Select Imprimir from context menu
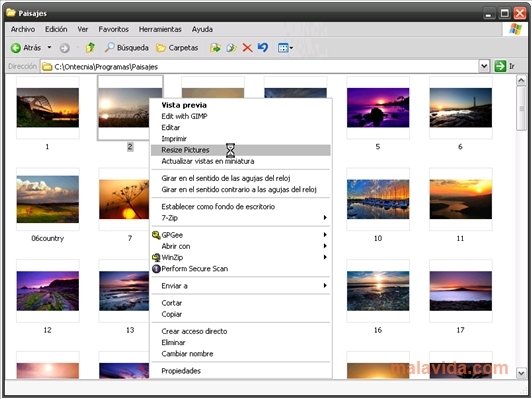 click(x=241, y=139)
